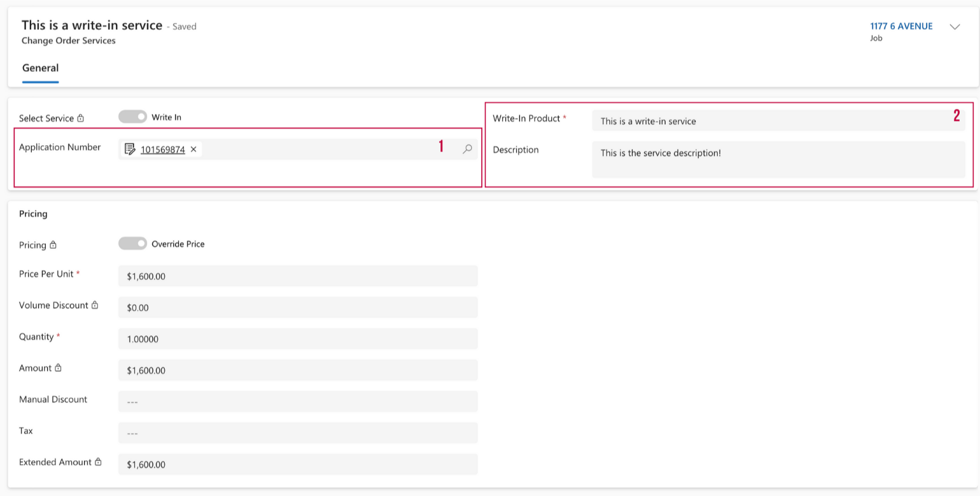Viewport: 980px width, 496px height.
Task: Click into the Description text area
Action: click(x=778, y=159)
